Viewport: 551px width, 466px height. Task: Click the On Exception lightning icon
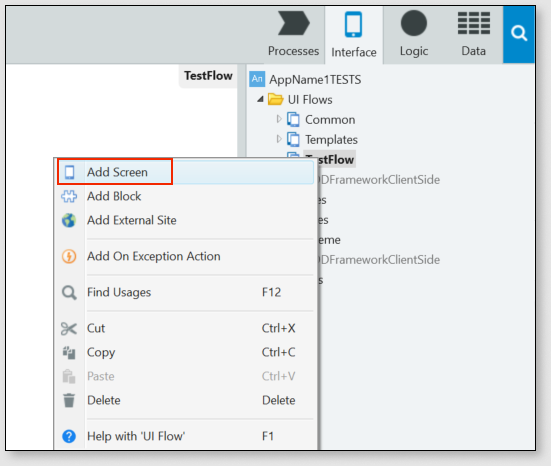(x=69, y=256)
